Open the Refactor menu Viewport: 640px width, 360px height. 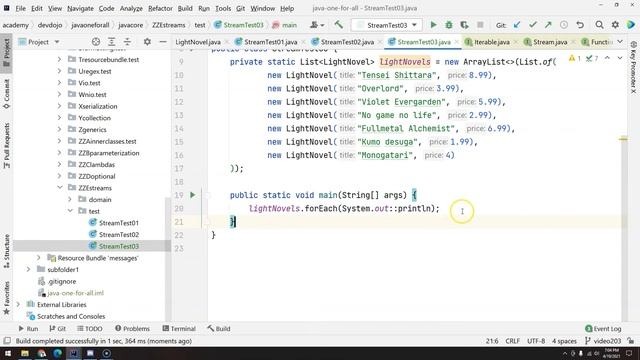click(160, 8)
